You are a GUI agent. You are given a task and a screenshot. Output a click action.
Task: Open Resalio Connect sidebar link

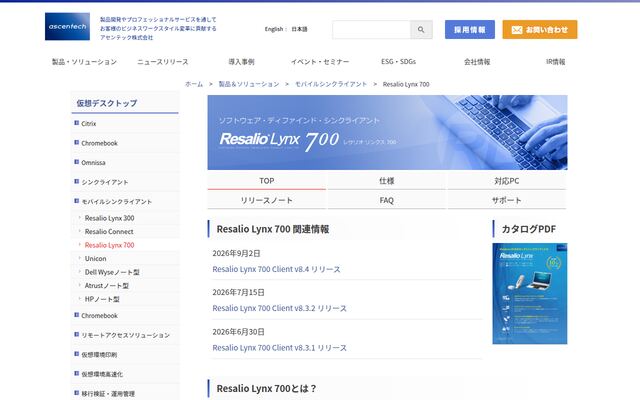click(109, 231)
